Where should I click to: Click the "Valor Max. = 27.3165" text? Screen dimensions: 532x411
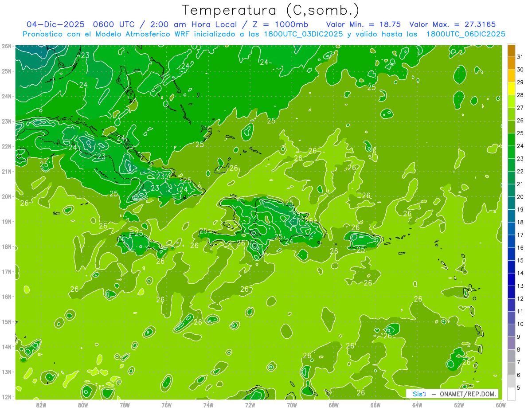pos(453,24)
